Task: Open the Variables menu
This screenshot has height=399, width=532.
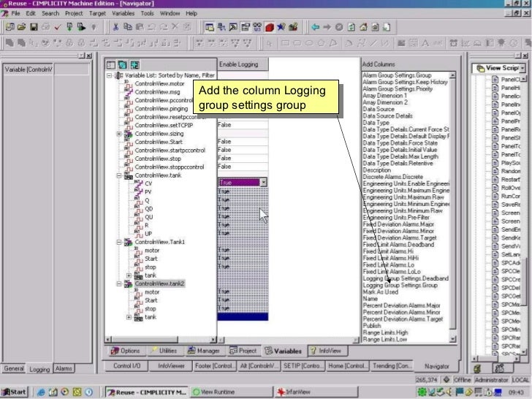Action: [123, 13]
